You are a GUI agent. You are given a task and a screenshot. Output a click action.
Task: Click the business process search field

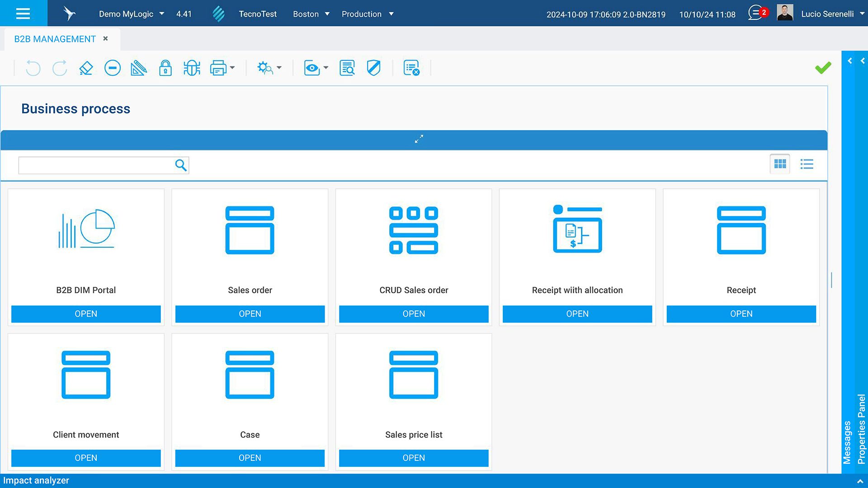96,165
